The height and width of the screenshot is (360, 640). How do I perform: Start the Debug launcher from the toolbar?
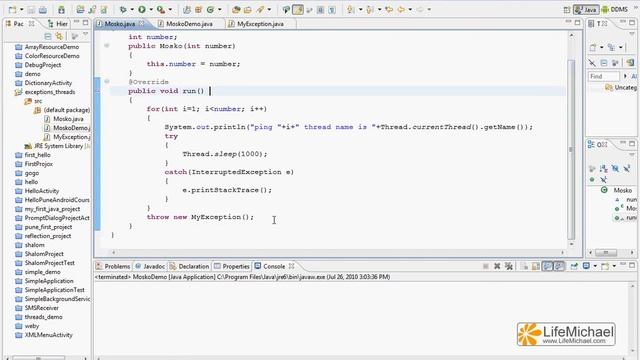pos(123,9)
